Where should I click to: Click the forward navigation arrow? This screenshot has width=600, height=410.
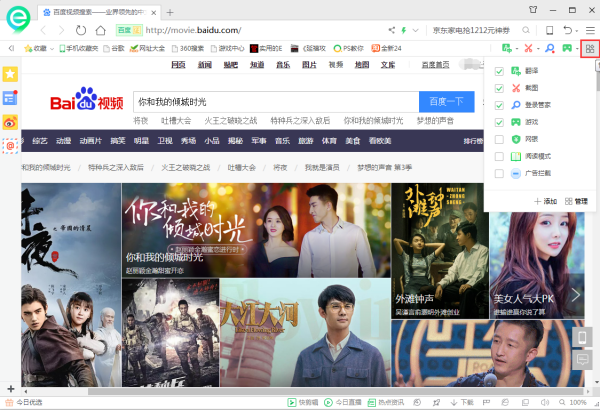[61, 30]
